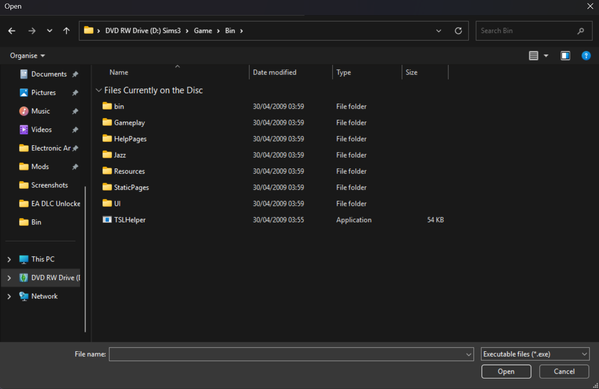Expand the Network tree node
The width and height of the screenshot is (599, 389).
click(x=9, y=297)
